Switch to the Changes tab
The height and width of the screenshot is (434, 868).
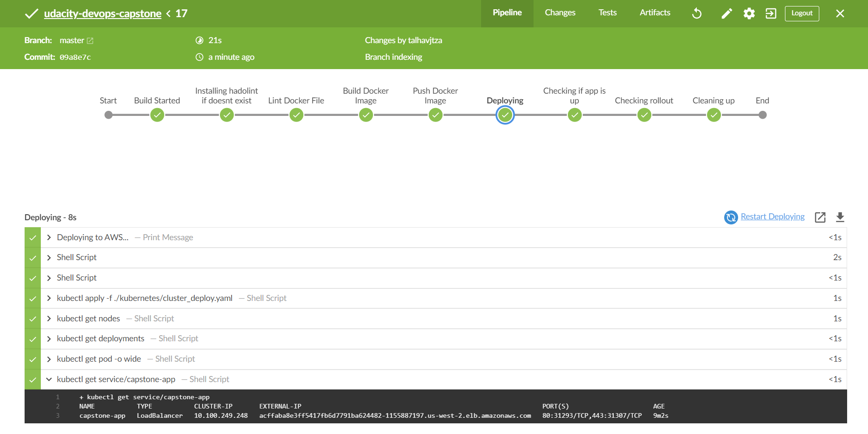tap(560, 13)
